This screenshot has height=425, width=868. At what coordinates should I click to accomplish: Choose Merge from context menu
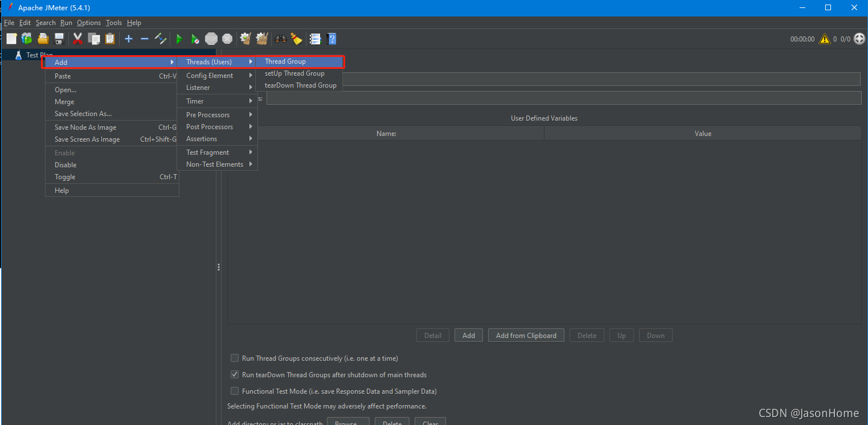click(x=112, y=102)
